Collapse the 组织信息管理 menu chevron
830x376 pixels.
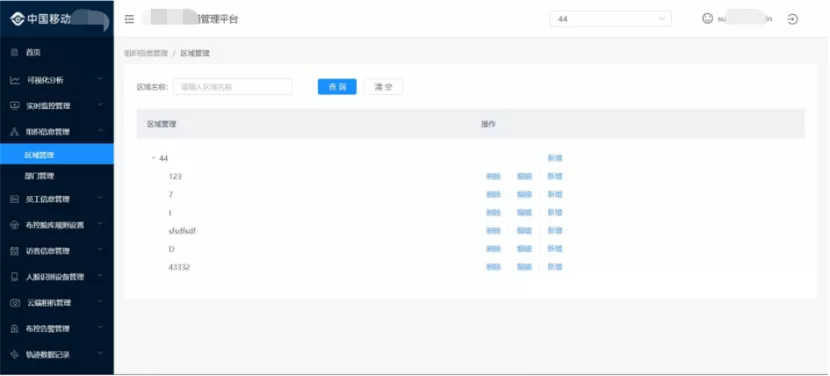(x=101, y=131)
